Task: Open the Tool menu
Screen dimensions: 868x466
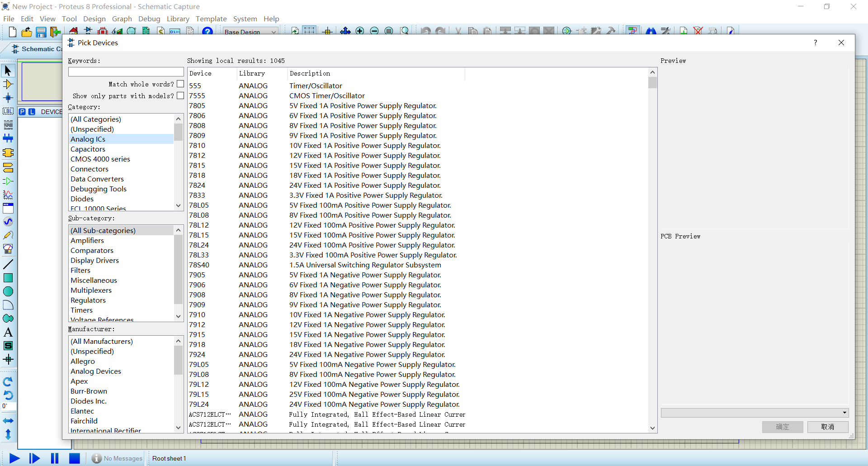Action: tap(69, 19)
